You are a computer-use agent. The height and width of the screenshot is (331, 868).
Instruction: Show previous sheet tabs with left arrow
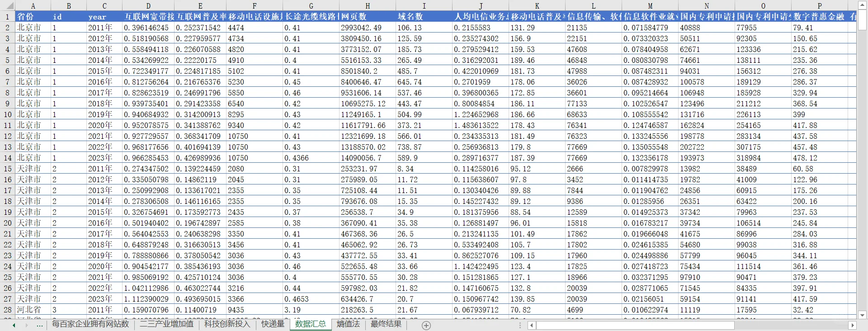(x=14, y=325)
